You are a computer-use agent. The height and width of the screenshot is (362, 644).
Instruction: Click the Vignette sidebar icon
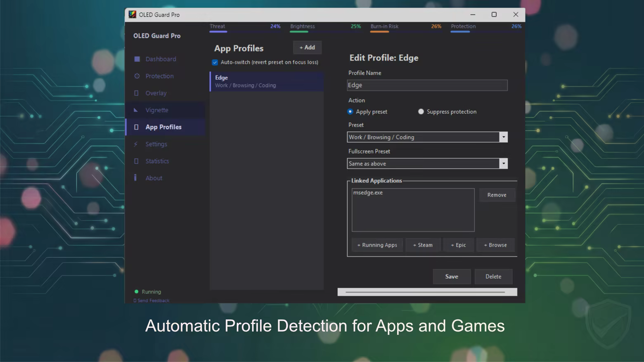136,110
